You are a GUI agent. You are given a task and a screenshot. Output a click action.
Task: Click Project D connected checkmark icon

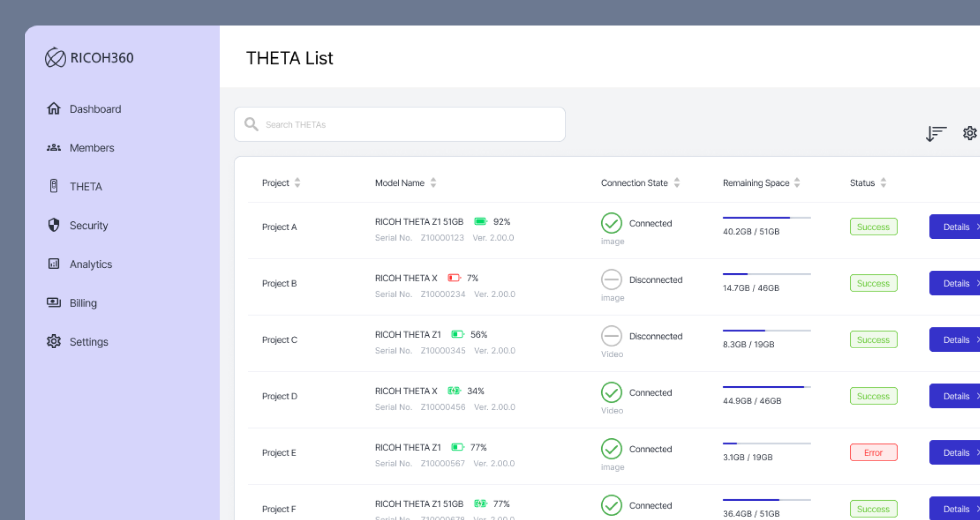[x=612, y=392]
